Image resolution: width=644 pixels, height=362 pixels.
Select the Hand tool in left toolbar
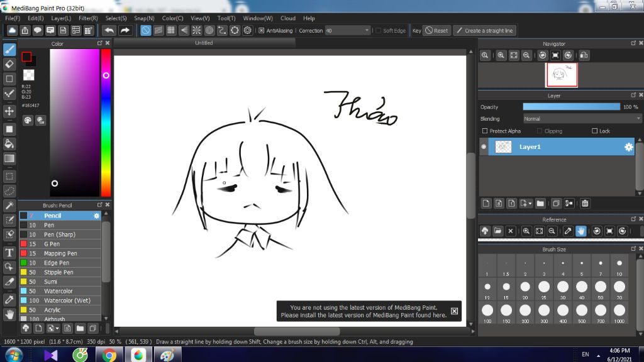[9, 315]
